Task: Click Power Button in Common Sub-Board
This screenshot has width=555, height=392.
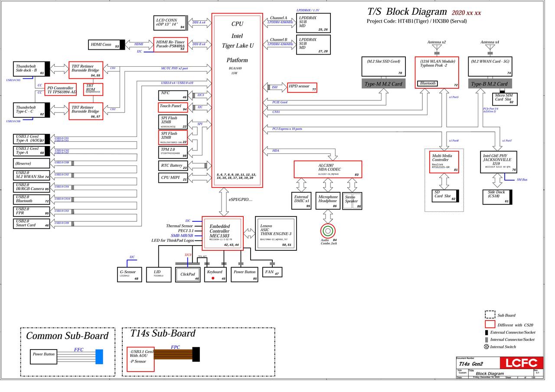Action: pyautogui.click(x=43, y=356)
